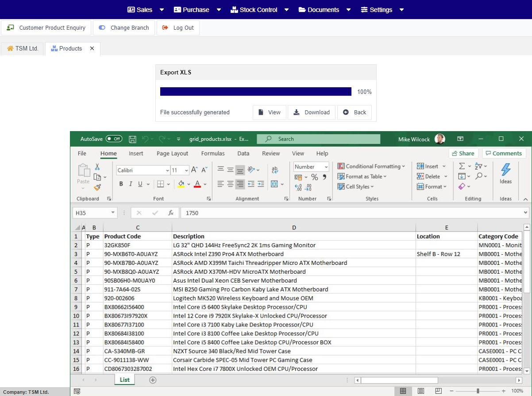Select the Shelf B - Row 12 cell
Viewport: 532px width, 396px height.
447,254
